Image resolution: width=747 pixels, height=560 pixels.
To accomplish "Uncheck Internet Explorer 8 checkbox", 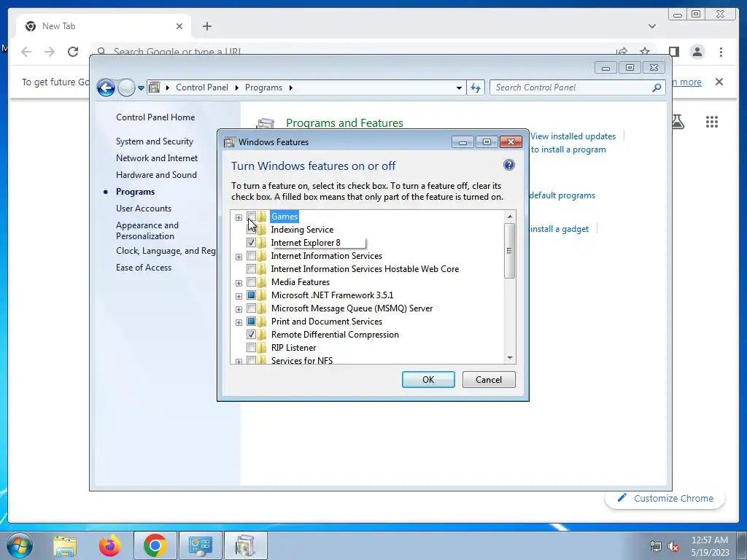I will 251,242.
